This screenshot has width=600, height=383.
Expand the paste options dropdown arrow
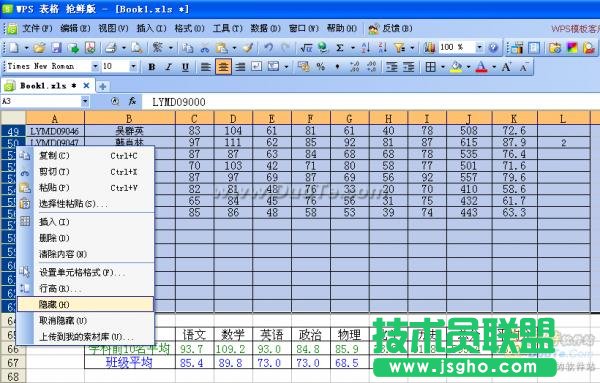(x=234, y=48)
